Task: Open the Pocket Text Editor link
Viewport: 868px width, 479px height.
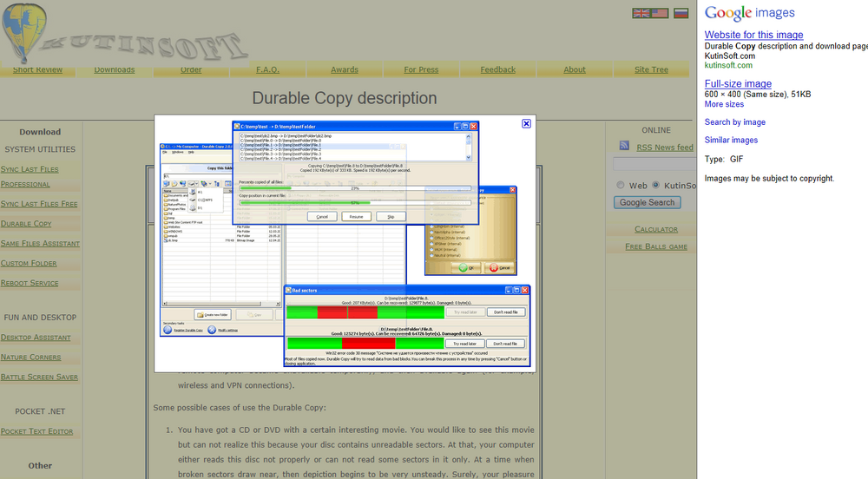Action: click(37, 431)
